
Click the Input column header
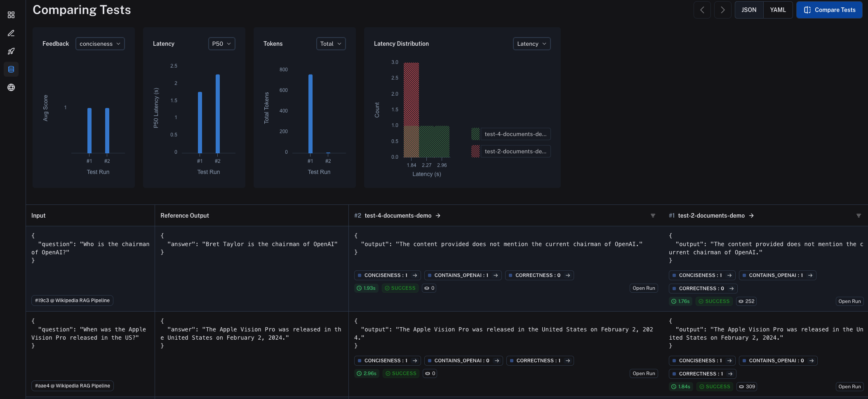tap(38, 216)
